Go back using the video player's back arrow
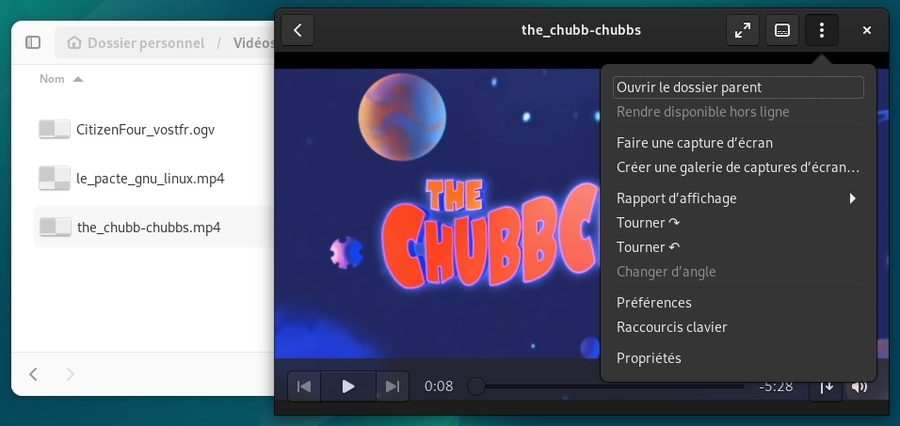Screen dimensions: 900x426 [297, 30]
